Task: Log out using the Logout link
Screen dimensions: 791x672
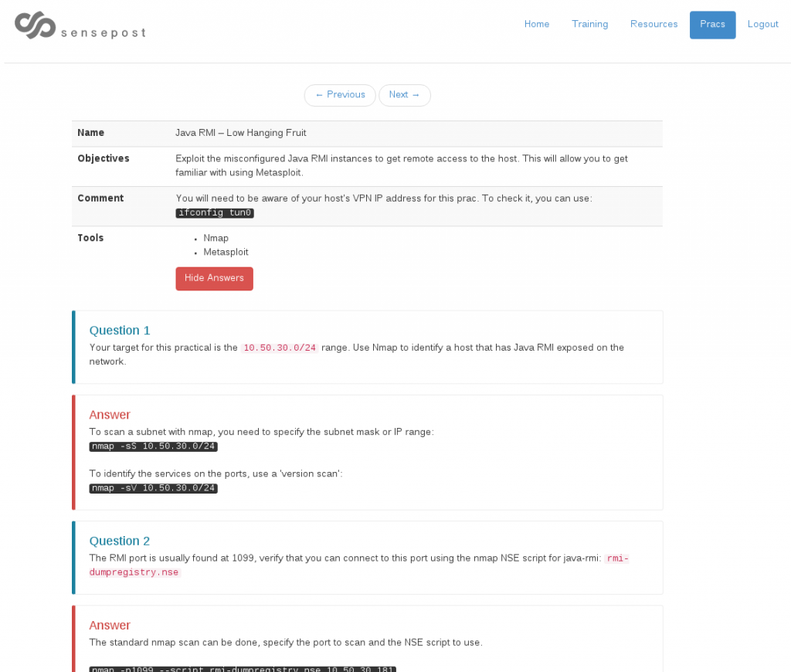Action: click(x=762, y=25)
